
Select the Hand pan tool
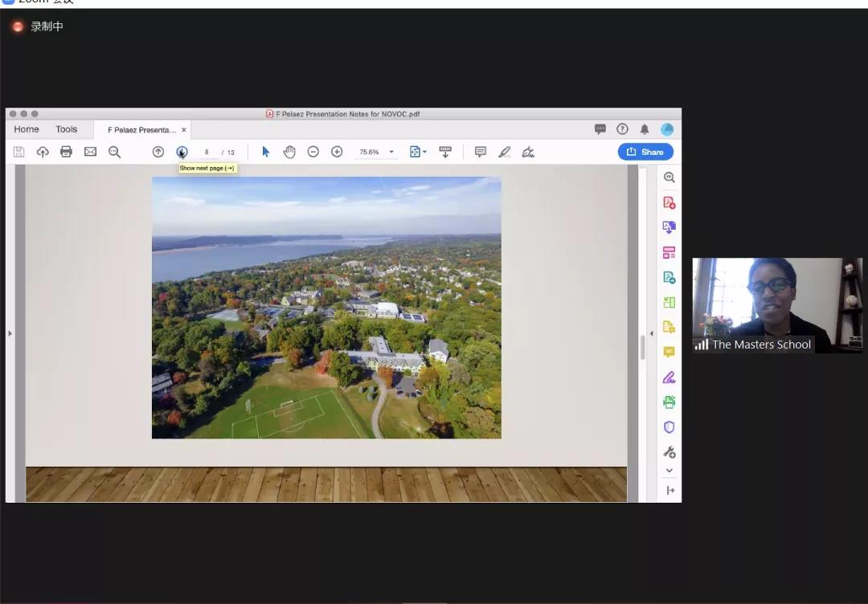pos(289,152)
